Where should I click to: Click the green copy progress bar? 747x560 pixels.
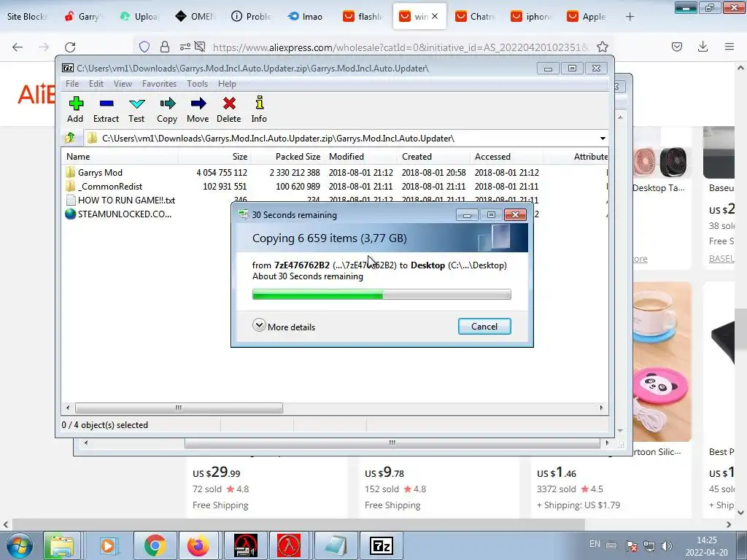[x=382, y=295]
